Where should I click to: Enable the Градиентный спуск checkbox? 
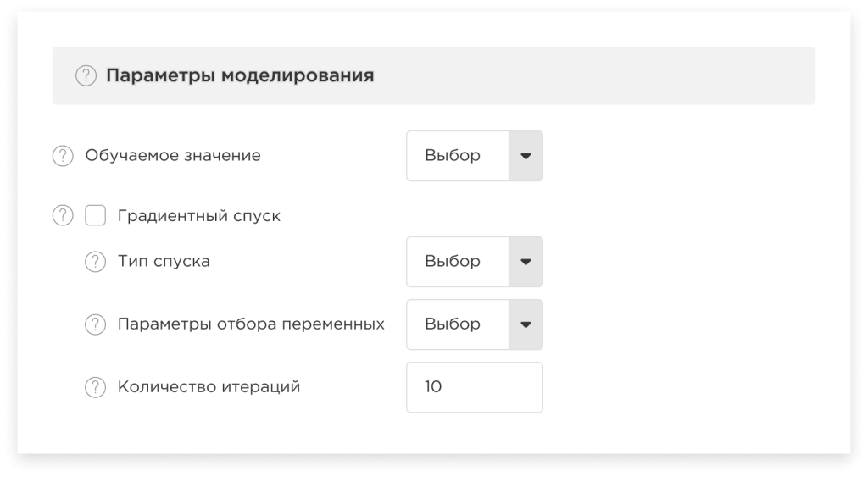coord(95,215)
